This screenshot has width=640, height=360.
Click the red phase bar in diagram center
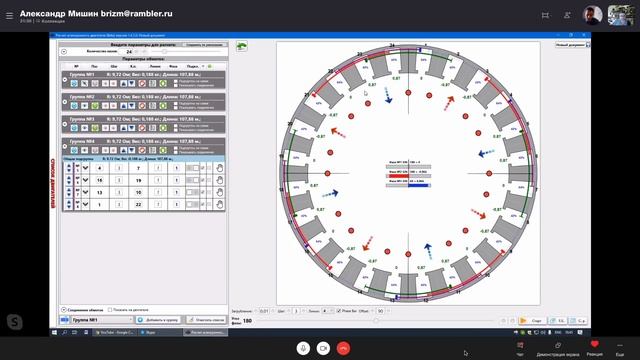pos(398,176)
